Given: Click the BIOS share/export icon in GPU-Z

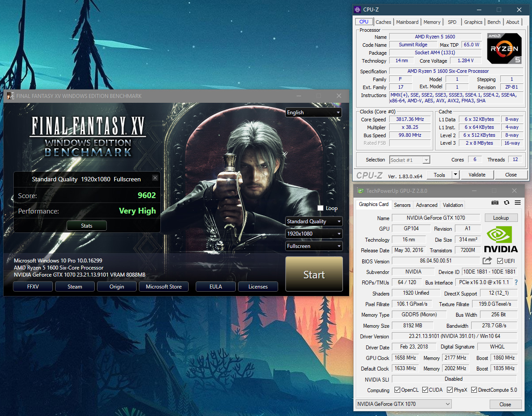Looking at the screenshot, I should (487, 261).
